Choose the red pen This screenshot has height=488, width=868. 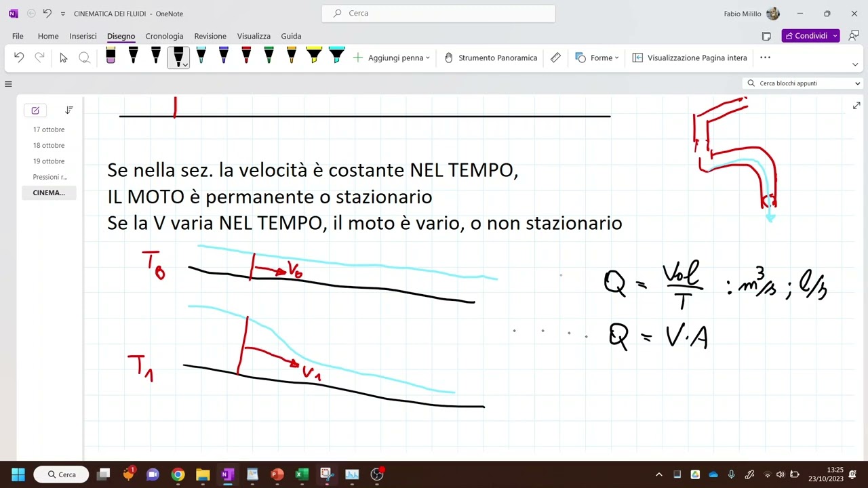coord(246,56)
